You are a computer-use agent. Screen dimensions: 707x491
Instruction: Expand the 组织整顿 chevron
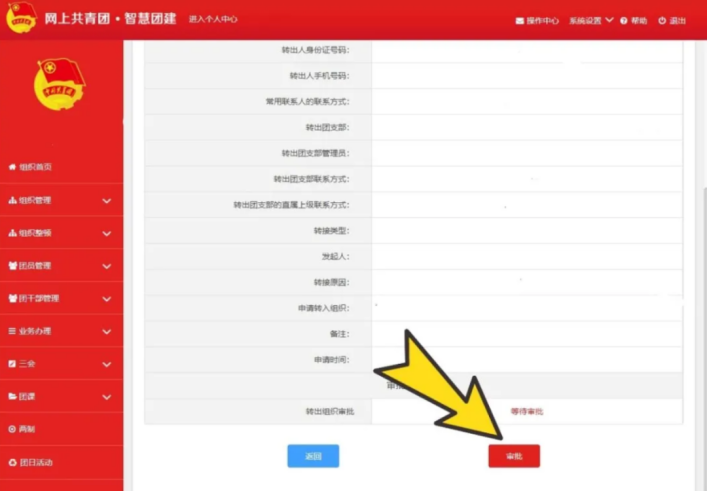pyautogui.click(x=107, y=234)
